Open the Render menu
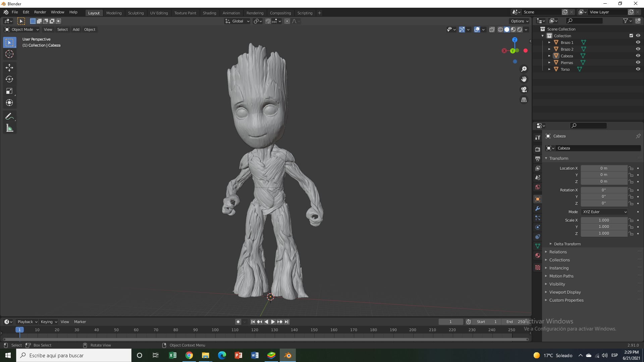The image size is (644, 362). pos(40,12)
